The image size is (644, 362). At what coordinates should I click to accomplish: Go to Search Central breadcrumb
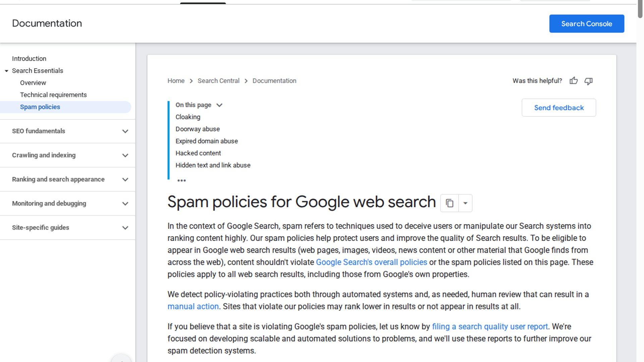click(x=218, y=81)
